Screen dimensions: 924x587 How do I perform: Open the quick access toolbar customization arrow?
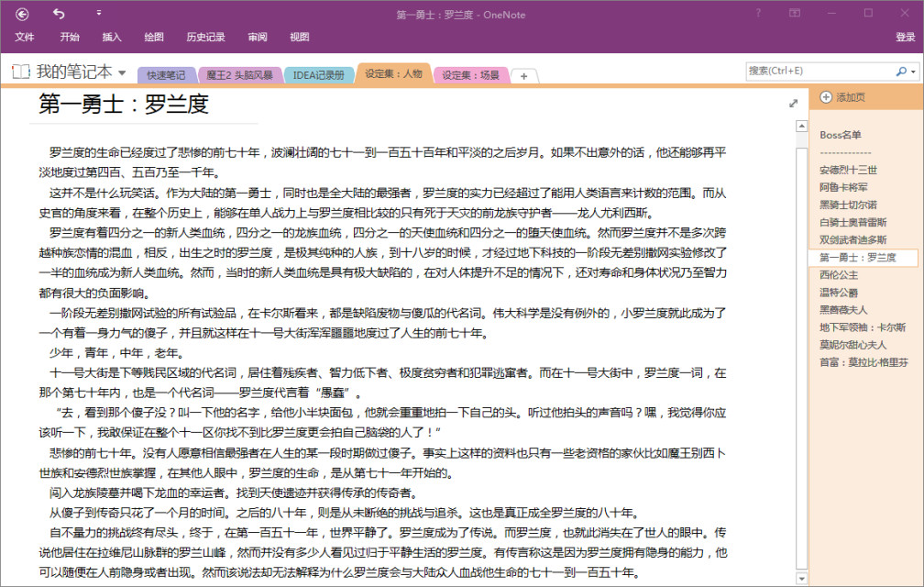[x=98, y=15]
